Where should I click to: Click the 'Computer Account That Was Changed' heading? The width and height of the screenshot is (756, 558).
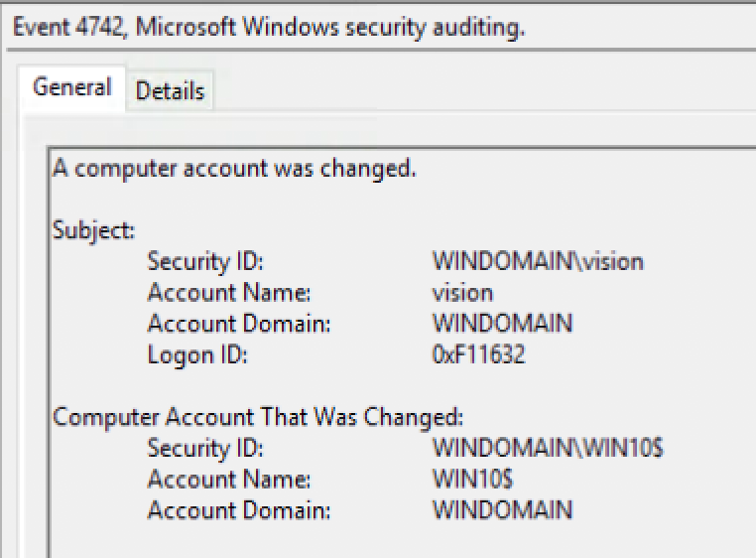(x=258, y=417)
